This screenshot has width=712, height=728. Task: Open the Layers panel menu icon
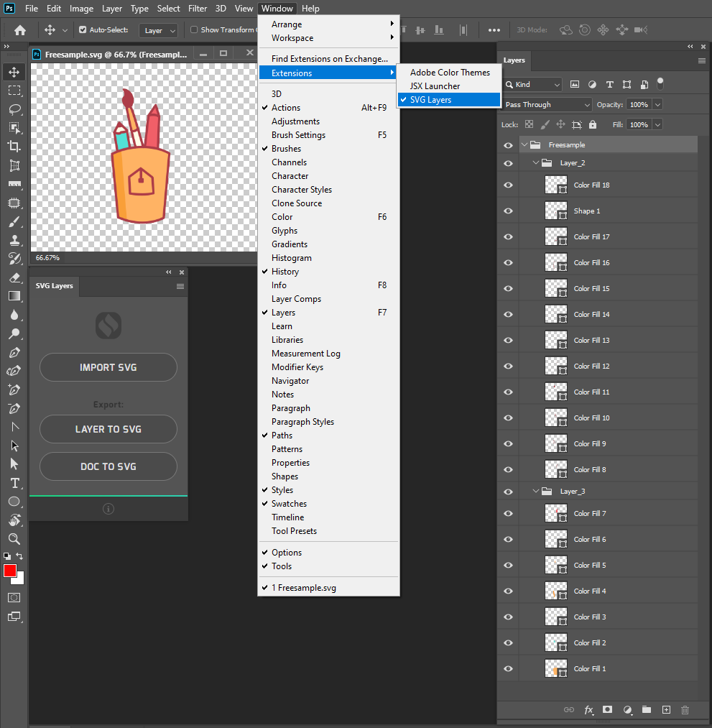[701, 60]
